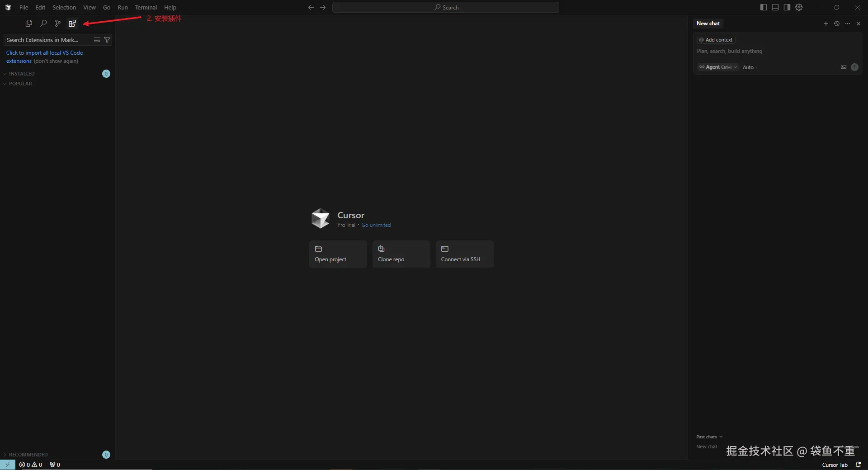Open the Terminal menu
The height and width of the screenshot is (470, 868).
[146, 7]
